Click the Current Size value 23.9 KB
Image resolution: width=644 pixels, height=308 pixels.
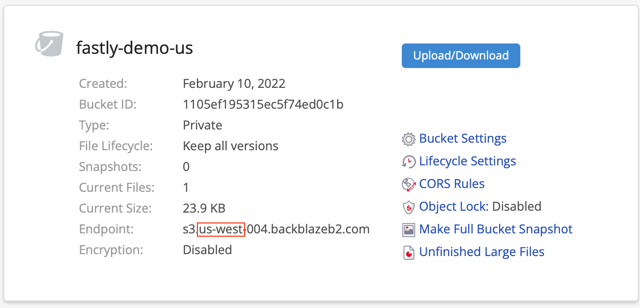coord(204,208)
